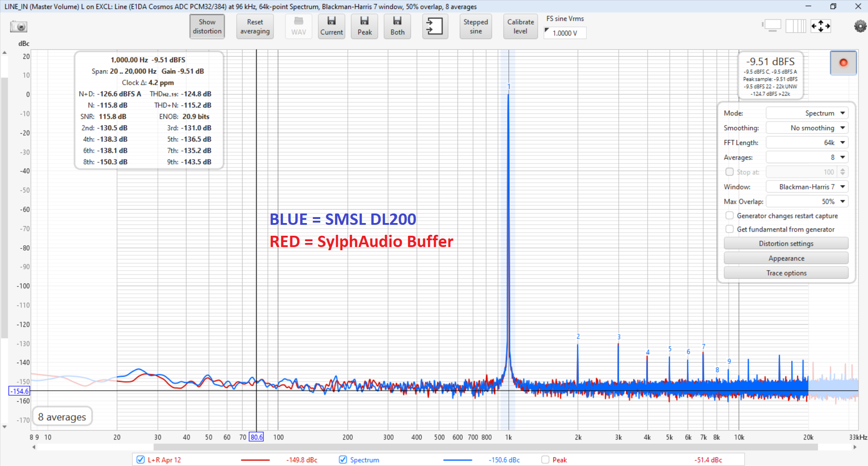
Task: Click the up arrow on dBc axis
Action: coord(5,53)
